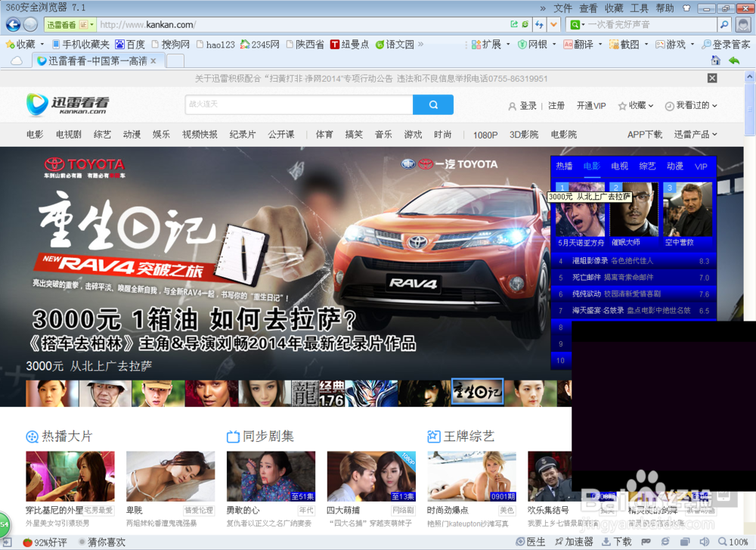
Task: Open the 纽曼点 bookmark
Action: 349,45
